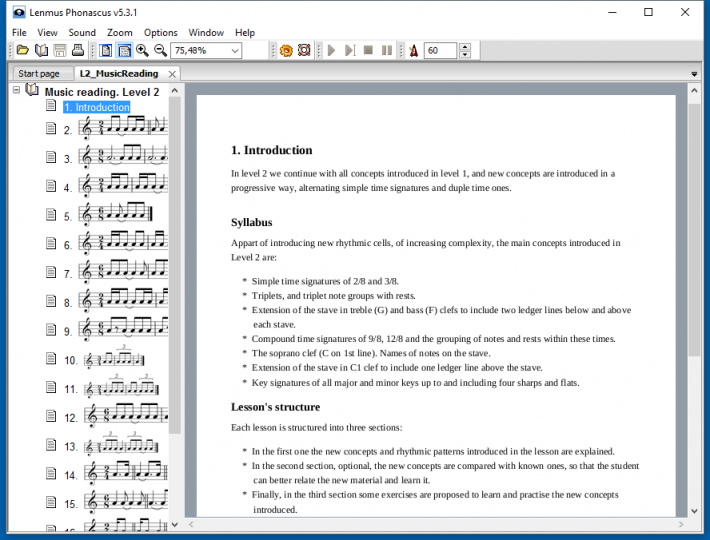
Task: Click the horizontal scrollbar left arrow
Action: click(191, 525)
